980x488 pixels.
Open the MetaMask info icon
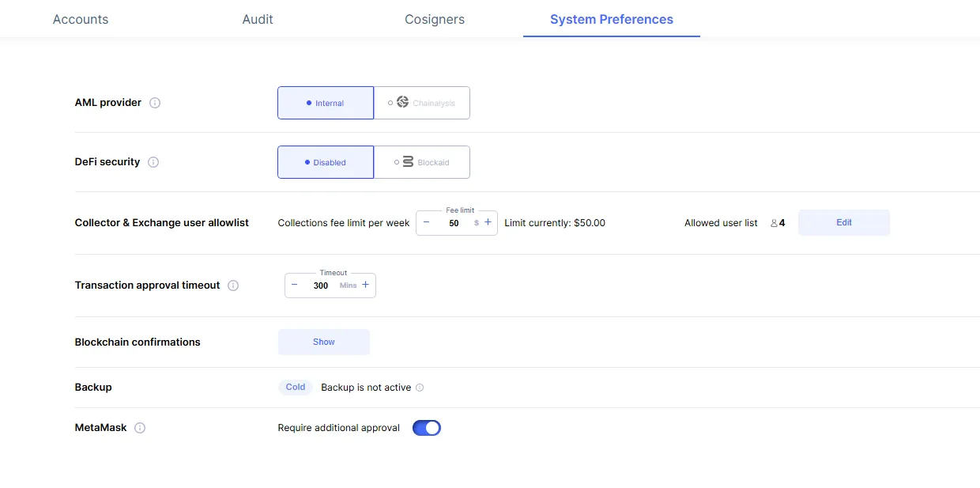pyautogui.click(x=140, y=428)
